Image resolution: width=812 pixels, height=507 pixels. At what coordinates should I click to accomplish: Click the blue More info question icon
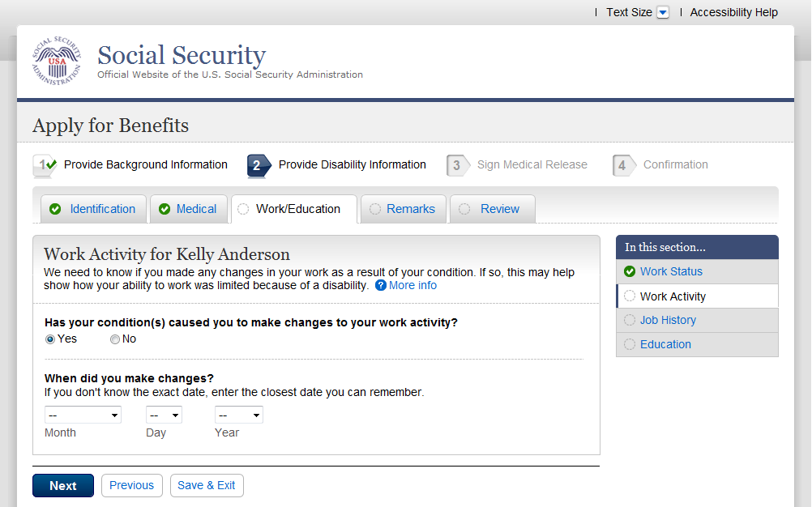tap(381, 286)
